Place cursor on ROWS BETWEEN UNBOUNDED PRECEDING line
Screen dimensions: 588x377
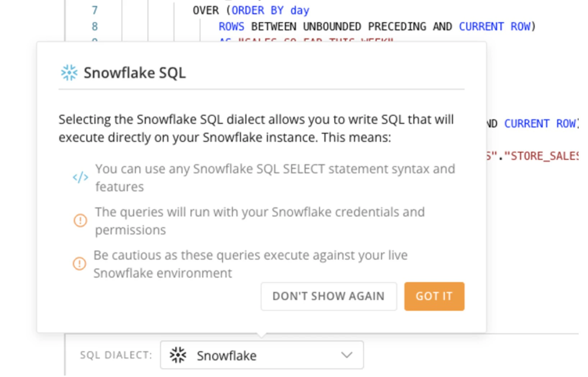[x=377, y=26]
